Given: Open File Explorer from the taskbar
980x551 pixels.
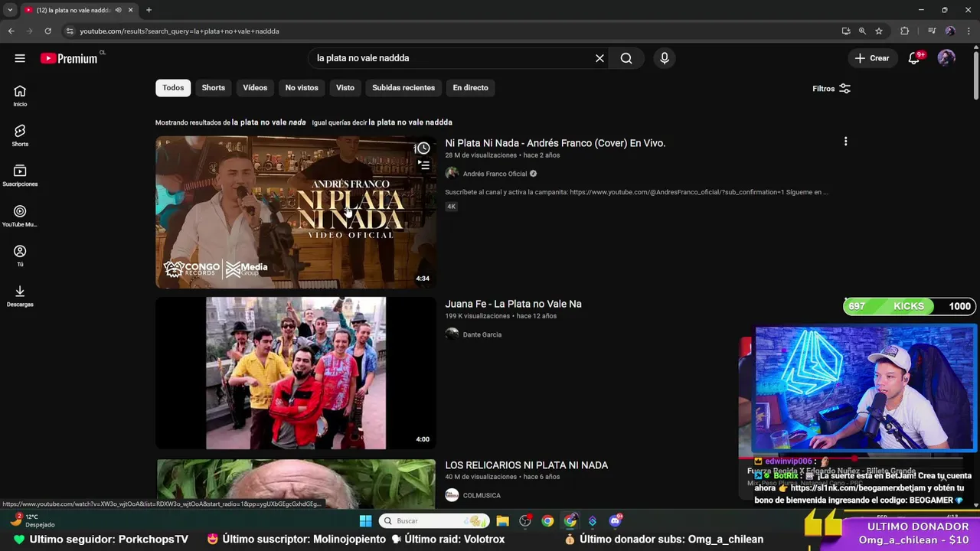Looking at the screenshot, I should click(502, 521).
